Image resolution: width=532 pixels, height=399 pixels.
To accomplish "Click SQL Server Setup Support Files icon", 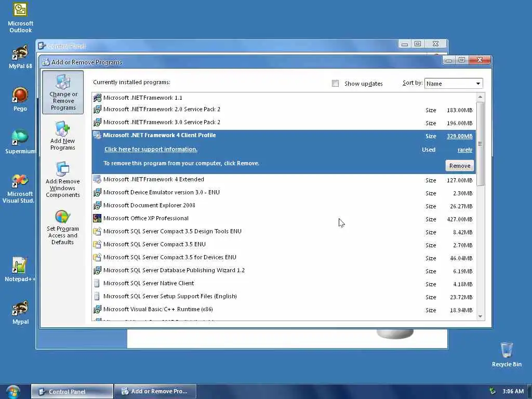I will point(97,296).
